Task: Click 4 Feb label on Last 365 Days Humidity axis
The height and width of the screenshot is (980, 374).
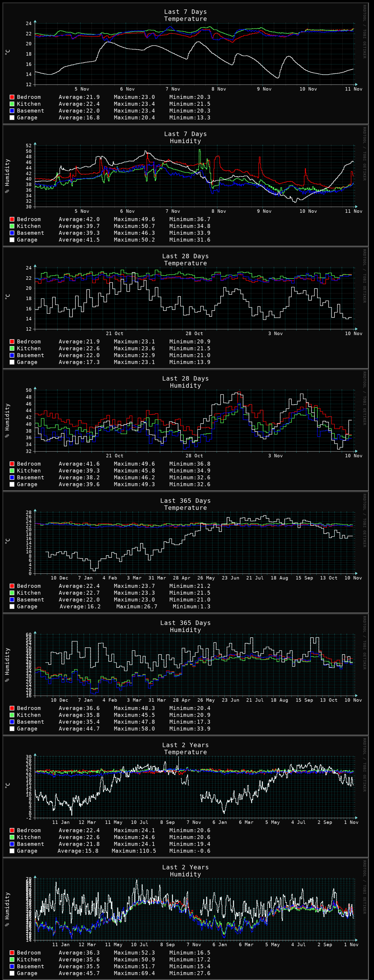Action: click(x=110, y=700)
